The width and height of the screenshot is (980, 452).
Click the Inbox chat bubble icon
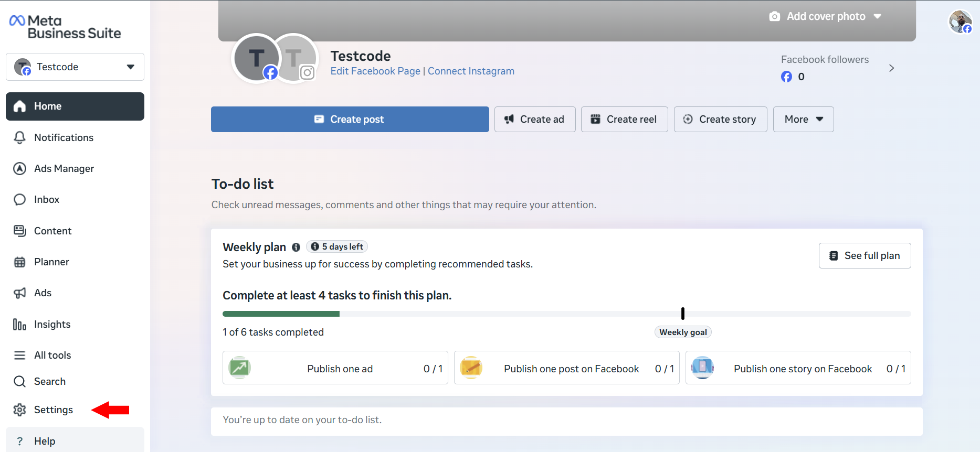[19, 199]
